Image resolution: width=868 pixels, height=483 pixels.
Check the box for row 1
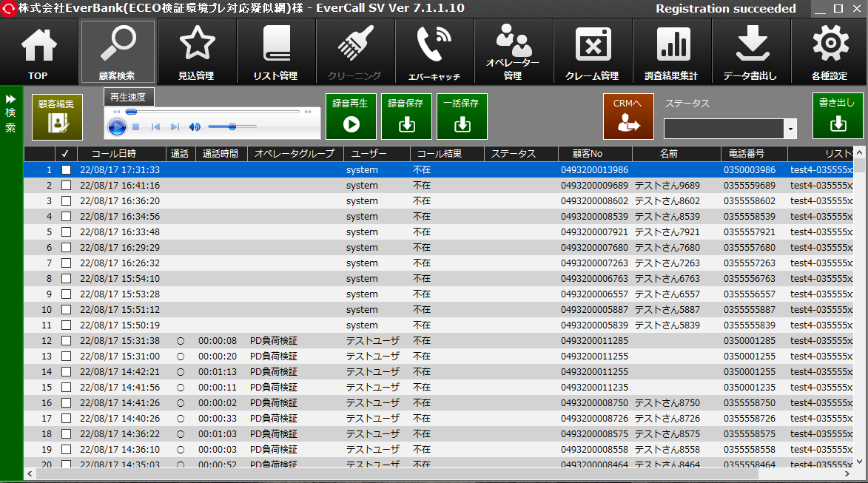click(x=67, y=170)
